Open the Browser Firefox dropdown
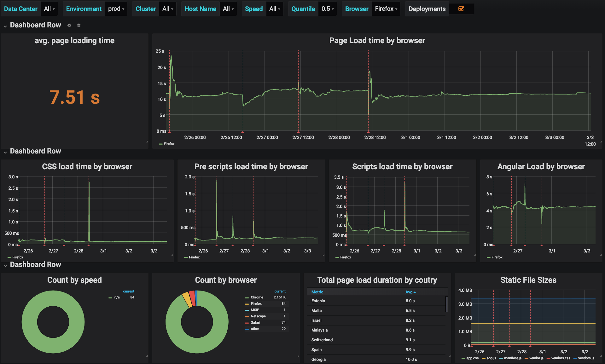Image resolution: width=605 pixels, height=364 pixels. pyautogui.click(x=386, y=9)
